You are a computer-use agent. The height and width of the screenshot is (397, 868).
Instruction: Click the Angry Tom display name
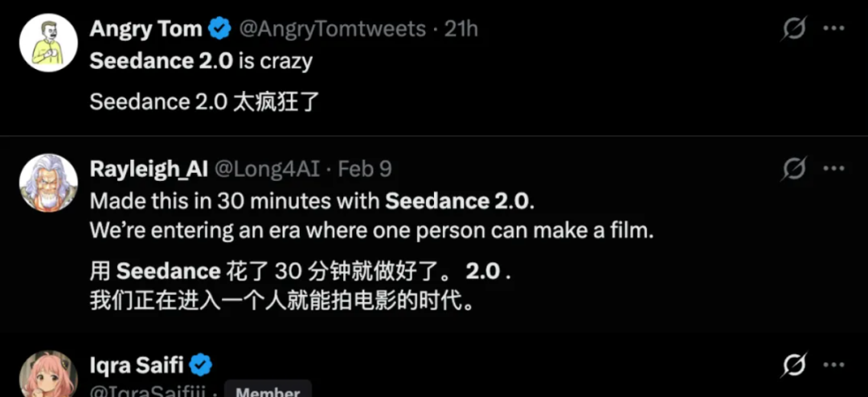click(x=145, y=30)
